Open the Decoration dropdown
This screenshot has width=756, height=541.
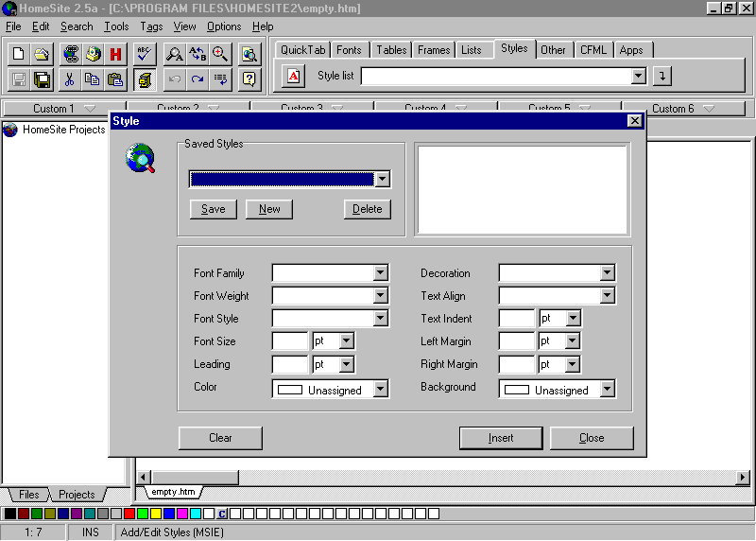coord(607,272)
